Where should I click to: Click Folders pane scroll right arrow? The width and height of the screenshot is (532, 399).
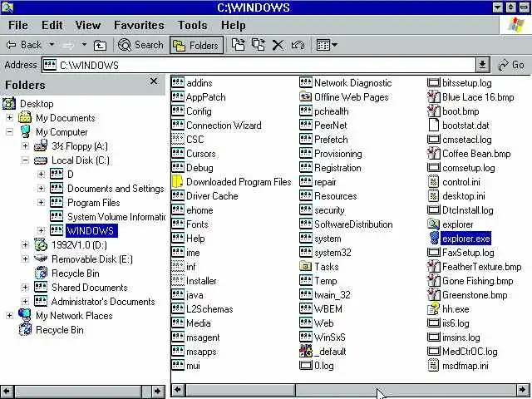[x=157, y=391]
